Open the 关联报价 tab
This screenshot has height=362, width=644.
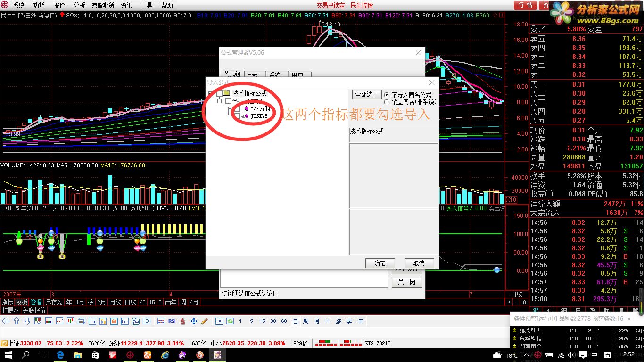pyautogui.click(x=34, y=310)
